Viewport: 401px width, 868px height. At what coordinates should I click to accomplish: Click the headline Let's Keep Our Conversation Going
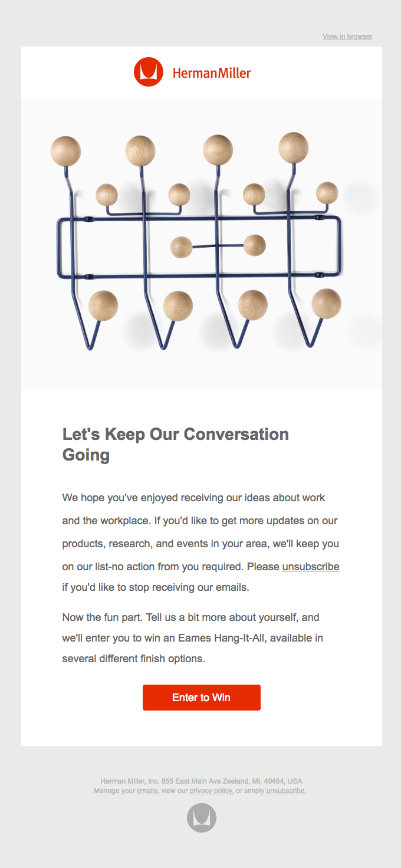[175, 444]
